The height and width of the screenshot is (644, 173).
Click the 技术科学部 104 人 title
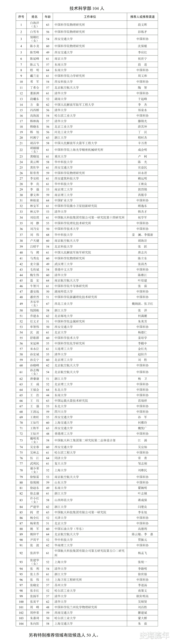[x=86, y=8]
